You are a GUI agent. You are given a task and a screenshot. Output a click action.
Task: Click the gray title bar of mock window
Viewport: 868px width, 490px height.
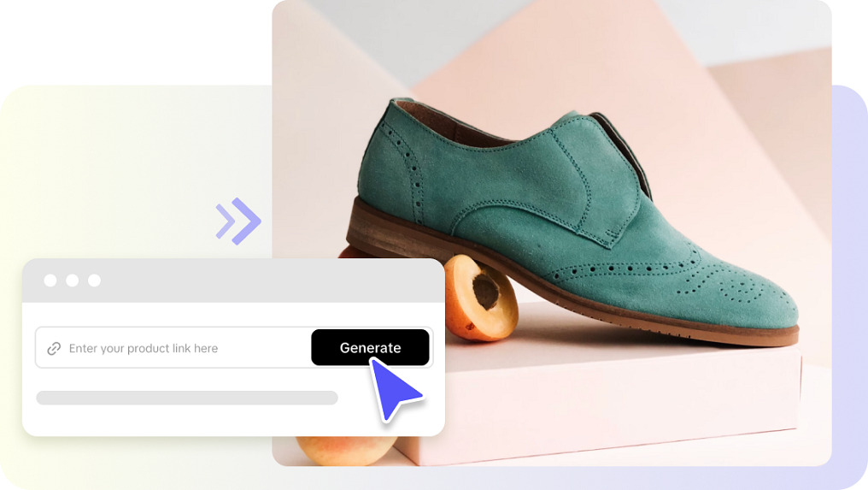pyautogui.click(x=233, y=280)
